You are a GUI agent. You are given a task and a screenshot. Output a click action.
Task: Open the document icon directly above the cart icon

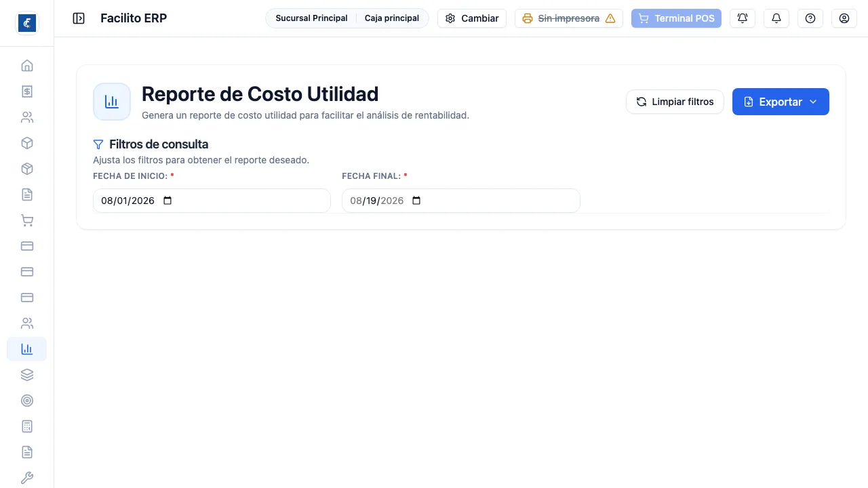click(x=27, y=195)
